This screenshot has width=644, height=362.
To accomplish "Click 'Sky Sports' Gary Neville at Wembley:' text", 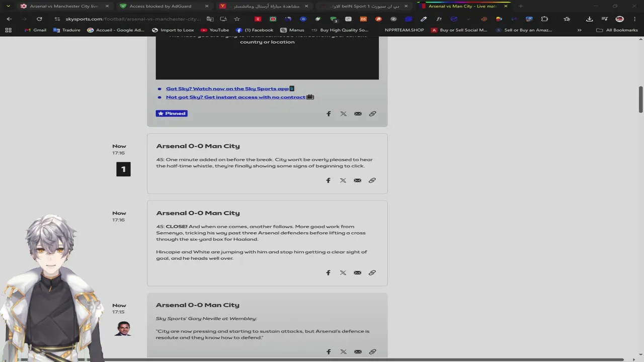I will point(206,318).
